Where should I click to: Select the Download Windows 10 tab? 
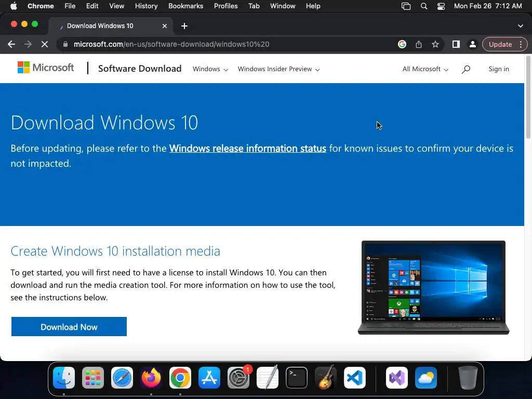click(x=111, y=26)
